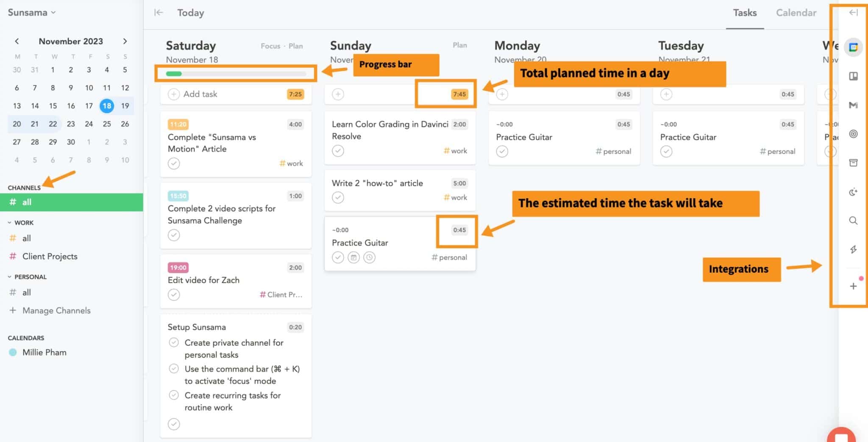This screenshot has width=868, height=442.
Task: Go to next month in mini calendar
Action: click(125, 41)
